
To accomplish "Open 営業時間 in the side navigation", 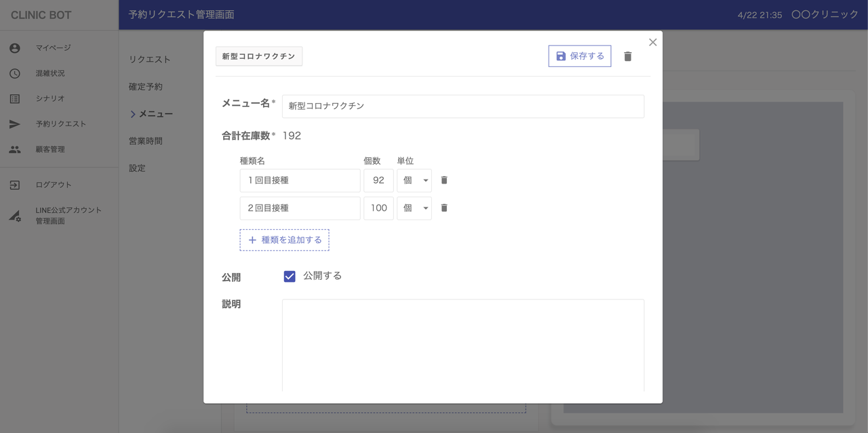I will (146, 141).
